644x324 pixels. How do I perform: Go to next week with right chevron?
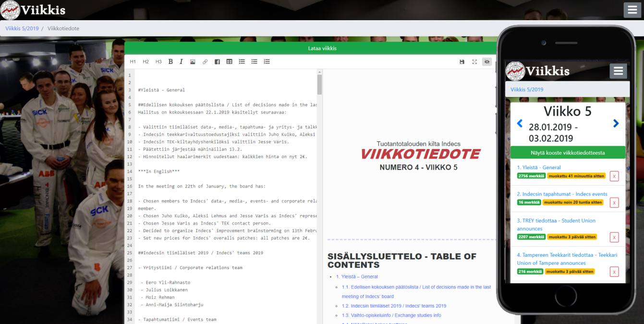click(616, 124)
